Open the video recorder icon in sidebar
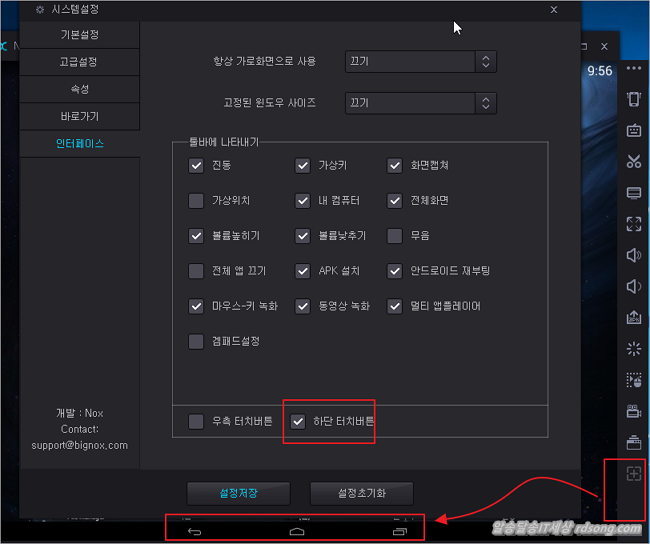 [633, 411]
